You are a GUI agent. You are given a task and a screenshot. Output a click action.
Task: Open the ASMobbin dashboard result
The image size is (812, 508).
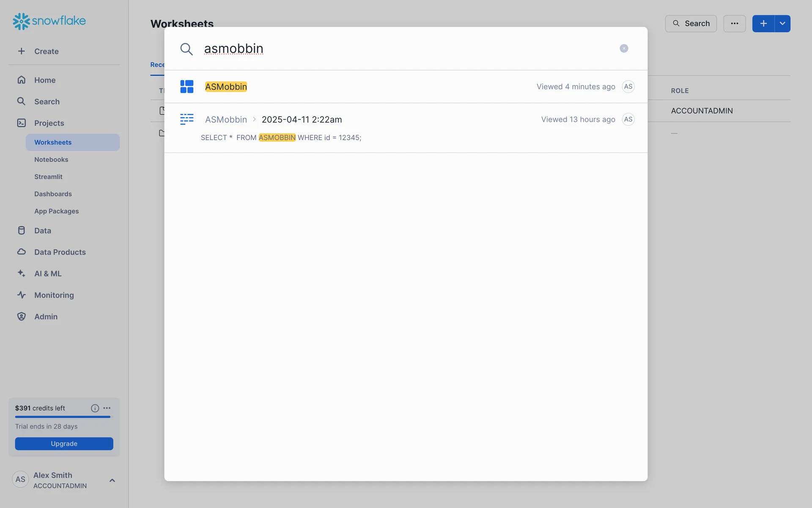click(226, 87)
